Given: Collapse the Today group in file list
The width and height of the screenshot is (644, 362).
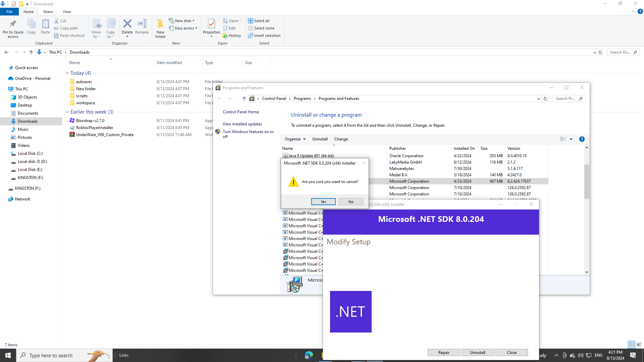Looking at the screenshot, I should (67, 73).
